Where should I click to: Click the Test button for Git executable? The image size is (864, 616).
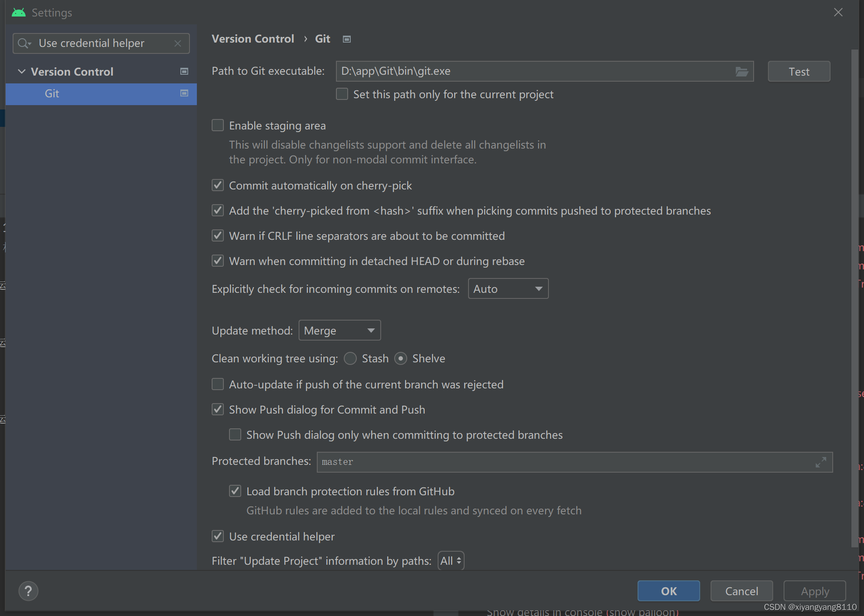(x=799, y=72)
